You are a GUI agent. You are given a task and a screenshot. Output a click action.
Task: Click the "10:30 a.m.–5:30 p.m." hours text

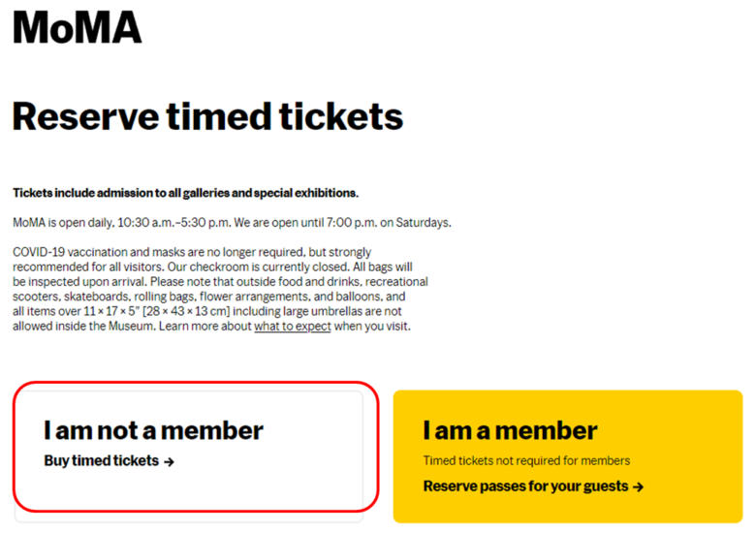[x=179, y=223]
